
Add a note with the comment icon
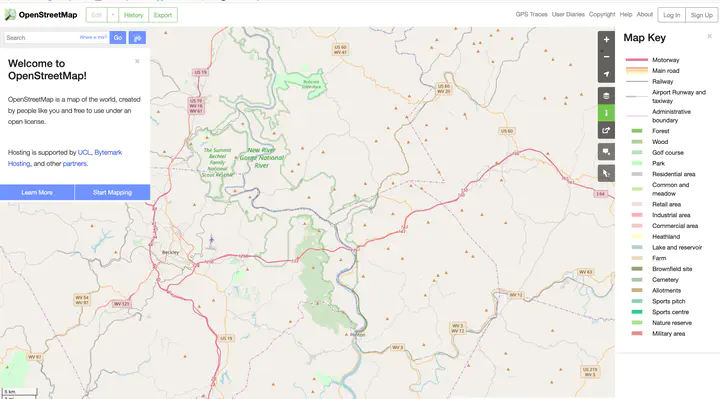[606, 152]
